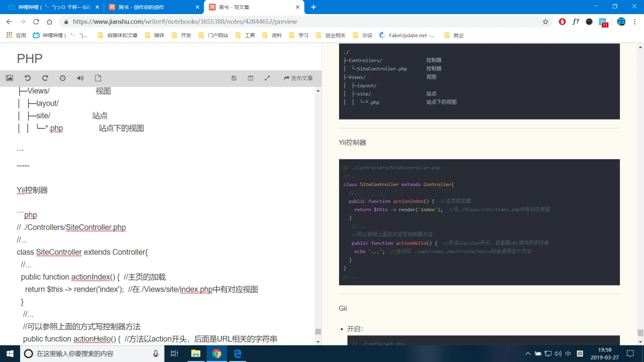Click SiteController.php in the editor text
The width and height of the screenshot is (644, 362).
(96, 227)
